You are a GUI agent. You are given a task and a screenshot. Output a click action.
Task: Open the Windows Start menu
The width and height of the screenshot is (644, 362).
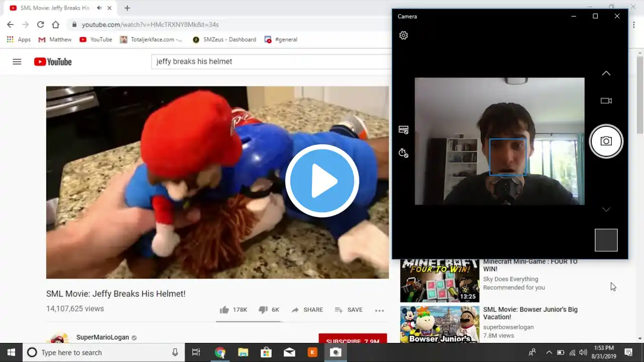pyautogui.click(x=11, y=352)
